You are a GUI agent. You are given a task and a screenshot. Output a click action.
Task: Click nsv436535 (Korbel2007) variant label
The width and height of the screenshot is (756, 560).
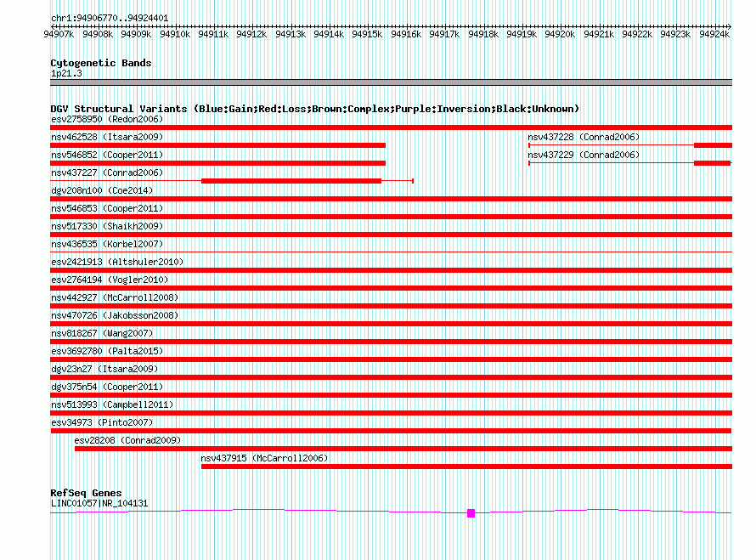tap(107, 244)
